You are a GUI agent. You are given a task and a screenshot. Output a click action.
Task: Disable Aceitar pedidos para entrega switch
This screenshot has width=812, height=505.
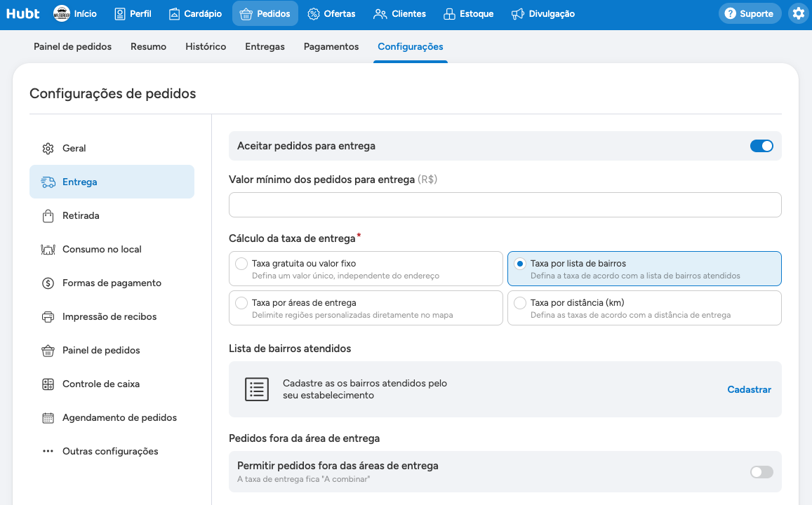(761, 146)
